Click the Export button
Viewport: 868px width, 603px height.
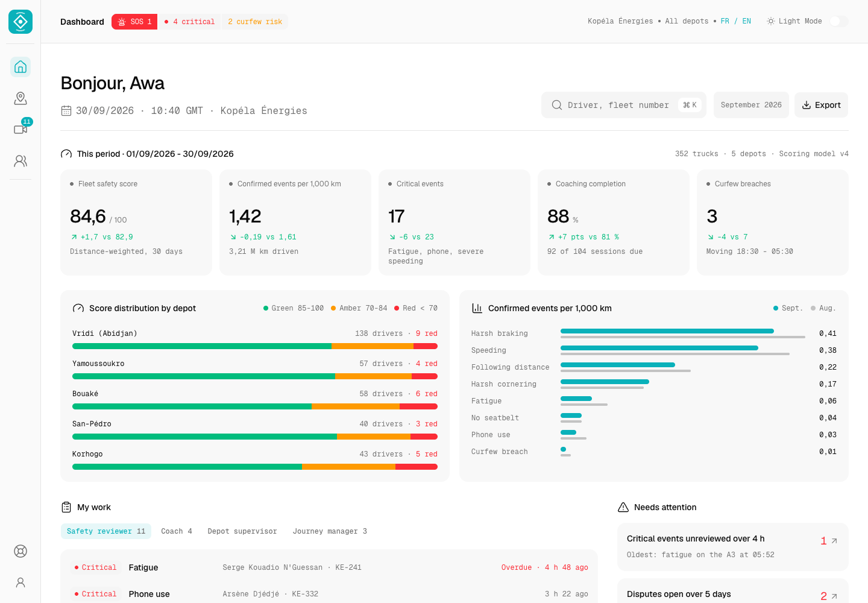pyautogui.click(x=821, y=105)
